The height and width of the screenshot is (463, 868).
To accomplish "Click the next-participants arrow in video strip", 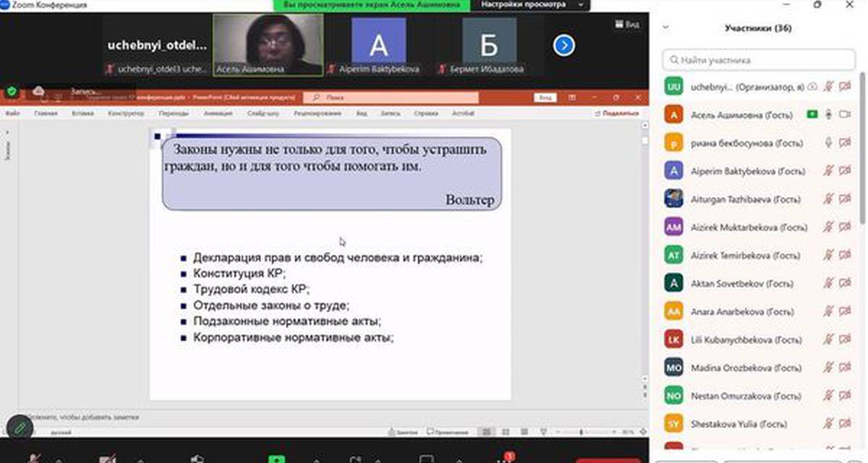I will (563, 46).
